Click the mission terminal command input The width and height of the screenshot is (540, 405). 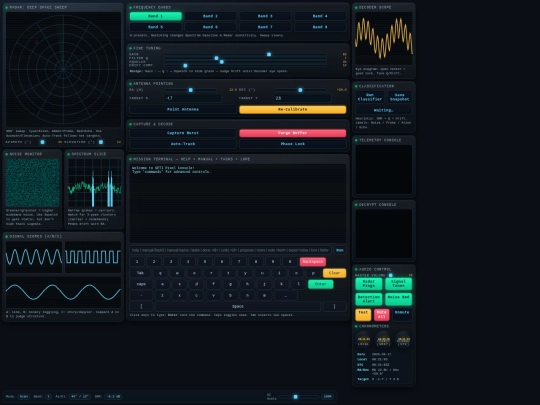(230, 250)
